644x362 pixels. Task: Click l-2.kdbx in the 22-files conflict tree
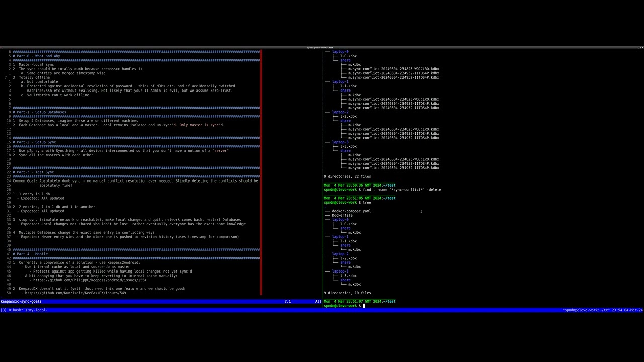[x=348, y=117]
